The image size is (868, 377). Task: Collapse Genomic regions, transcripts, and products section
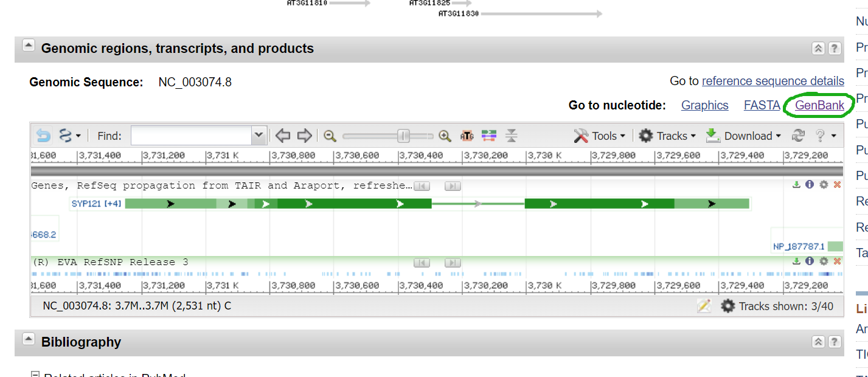pos(28,46)
